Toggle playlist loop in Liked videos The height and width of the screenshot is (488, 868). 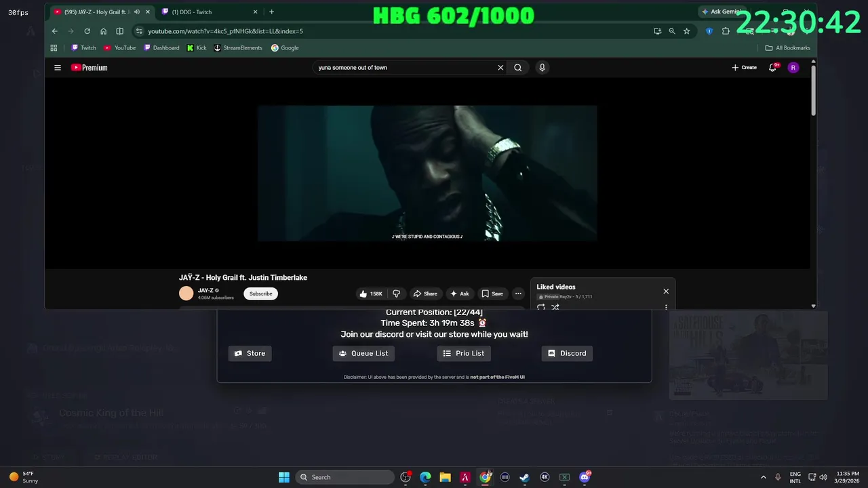[541, 307]
